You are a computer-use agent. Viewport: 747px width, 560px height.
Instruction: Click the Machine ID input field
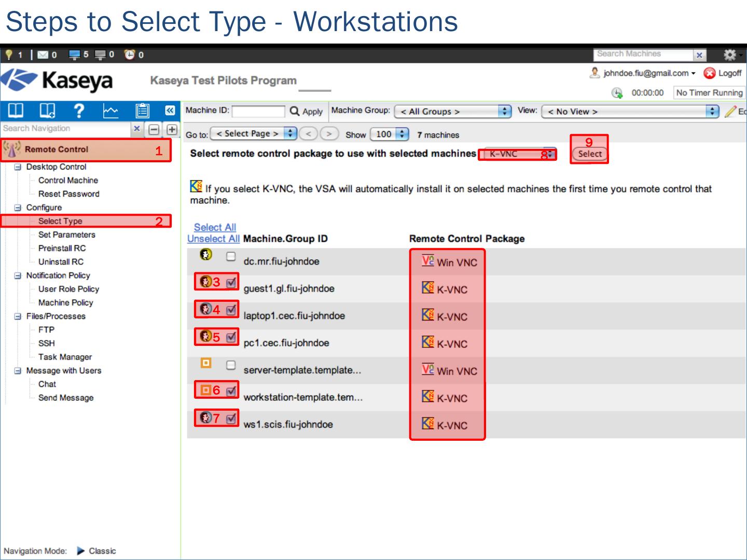point(258,111)
